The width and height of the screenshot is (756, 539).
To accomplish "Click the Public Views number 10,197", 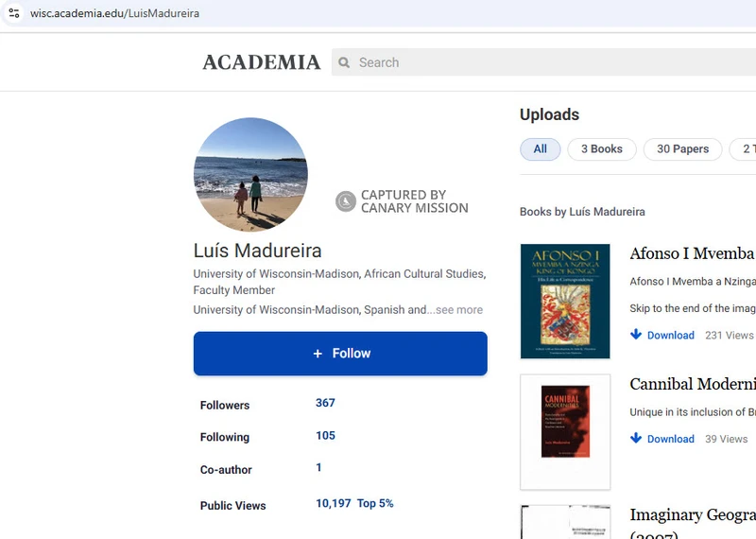I will click(x=334, y=503).
